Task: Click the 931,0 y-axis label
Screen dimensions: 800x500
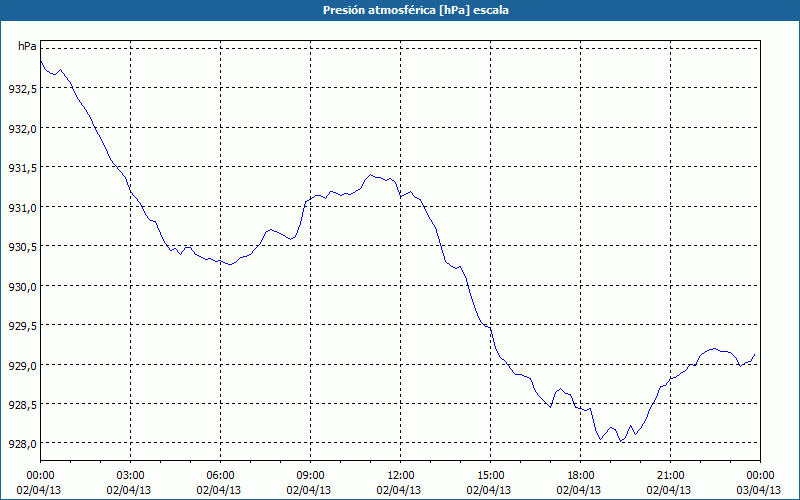Action: pyautogui.click(x=22, y=208)
